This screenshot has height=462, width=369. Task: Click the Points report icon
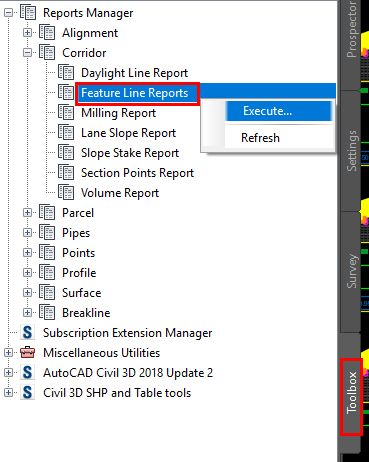pos(47,253)
